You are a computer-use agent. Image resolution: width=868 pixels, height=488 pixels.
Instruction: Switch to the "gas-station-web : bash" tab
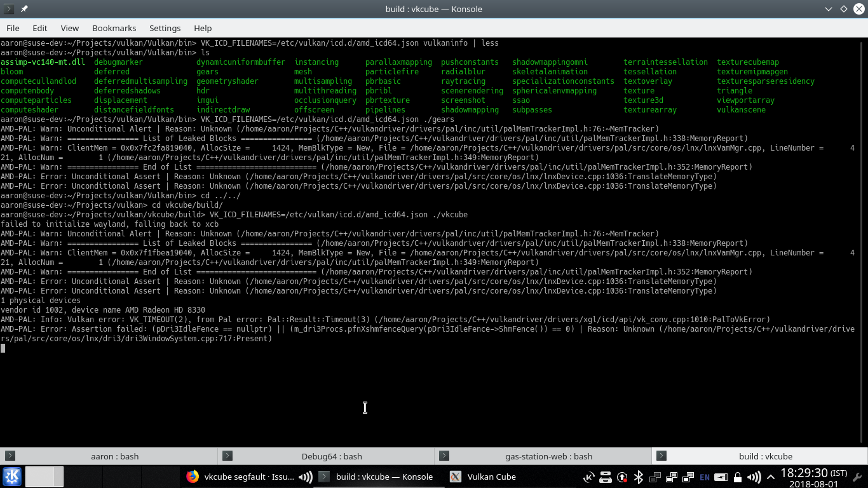click(548, 456)
